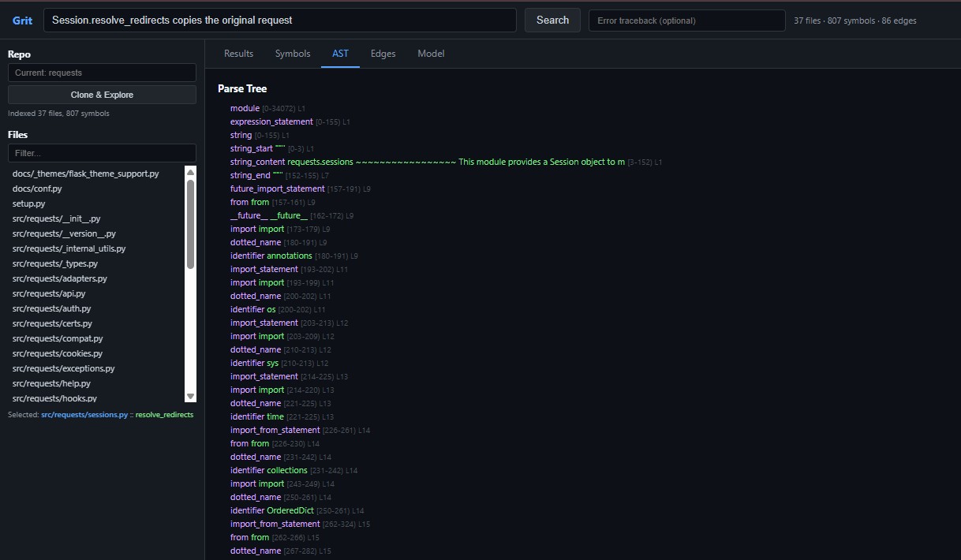This screenshot has height=560, width=961.
Task: Click the Current: requests repo field
Action: click(102, 73)
